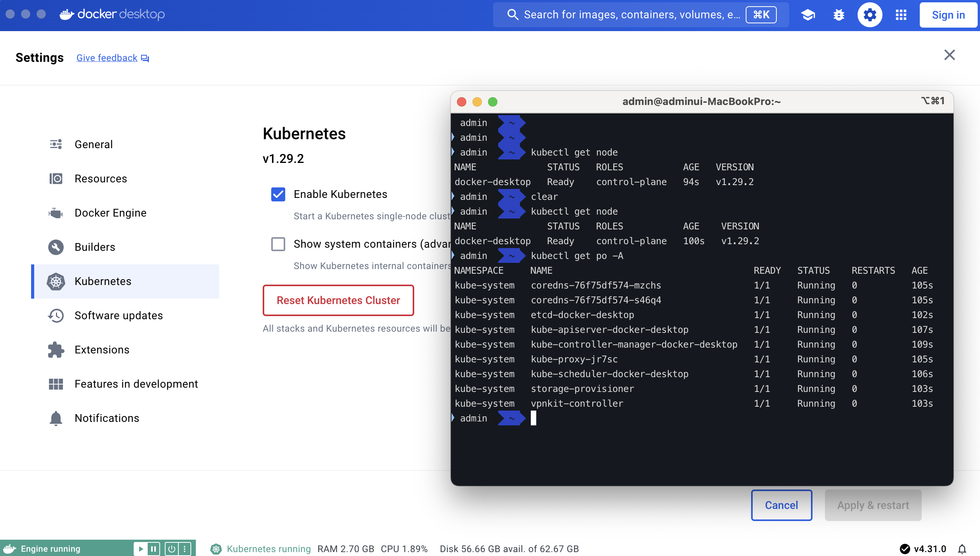980x556 pixels.
Task: Click the play button in the engine status bar
Action: point(141,549)
